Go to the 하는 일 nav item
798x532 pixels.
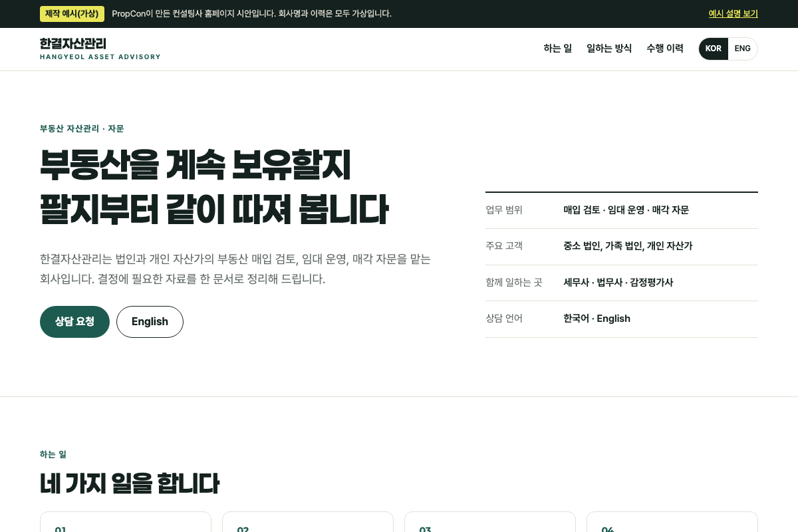click(557, 49)
